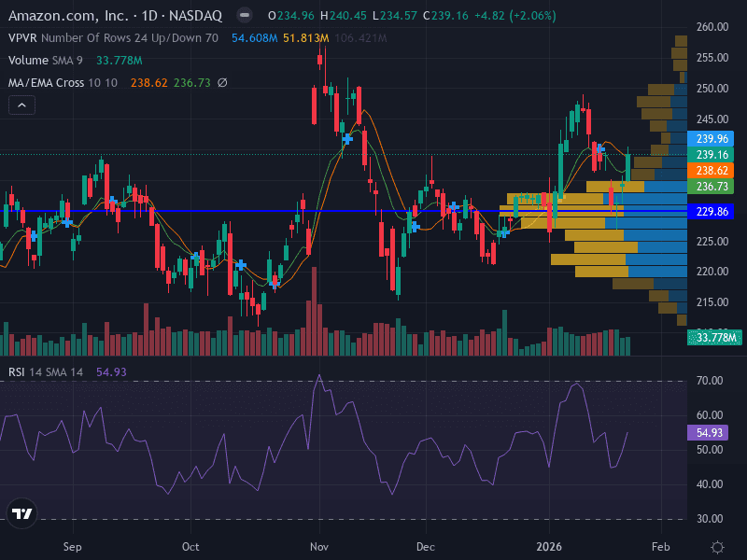
Task: Click the RSI 50.00 scale label
Action: coord(710,450)
